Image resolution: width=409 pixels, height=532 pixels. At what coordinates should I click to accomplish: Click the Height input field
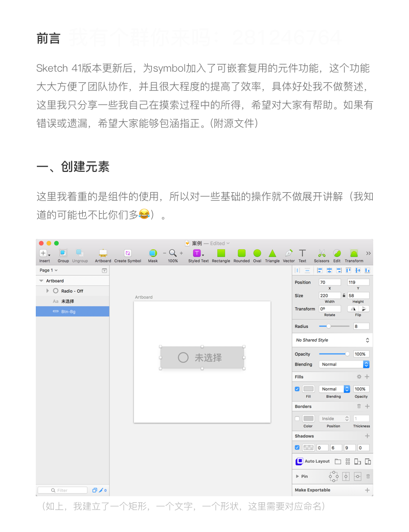pyautogui.click(x=358, y=296)
